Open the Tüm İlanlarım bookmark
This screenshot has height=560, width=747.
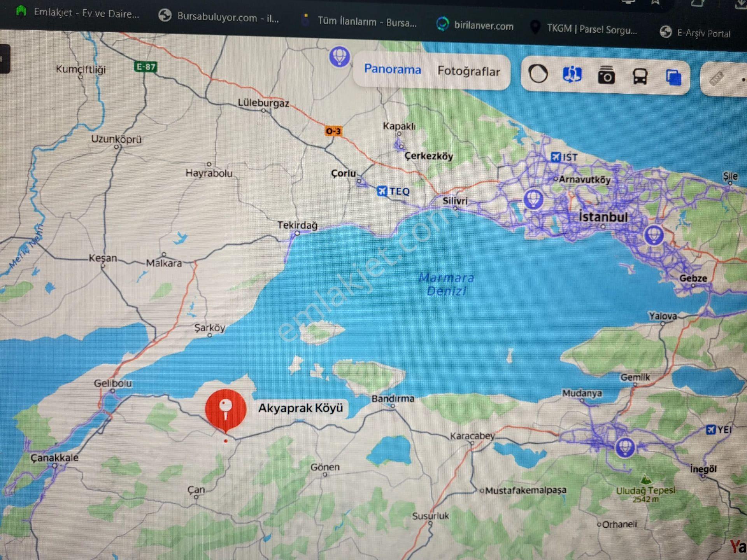coord(359,21)
